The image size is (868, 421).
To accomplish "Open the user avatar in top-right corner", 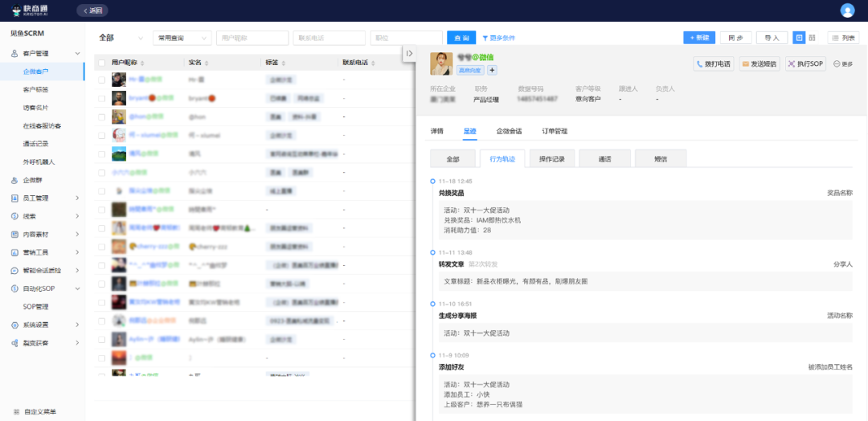I will pyautogui.click(x=847, y=10).
